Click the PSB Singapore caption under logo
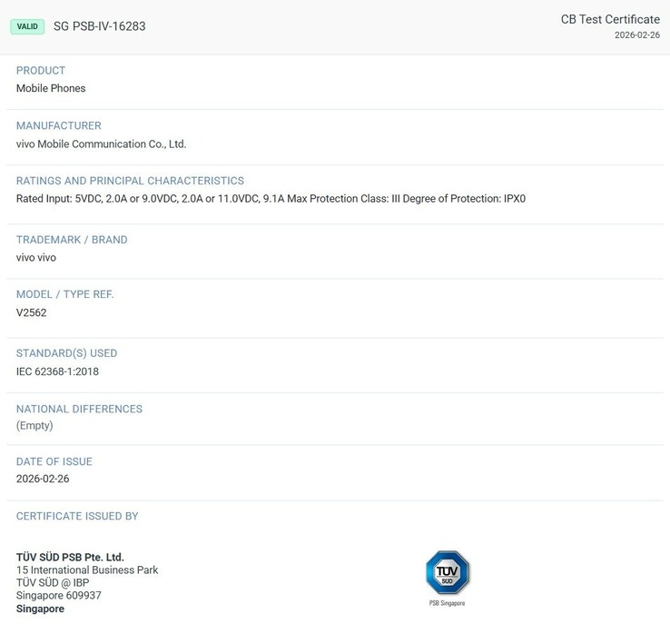The width and height of the screenshot is (670, 644). (447, 603)
